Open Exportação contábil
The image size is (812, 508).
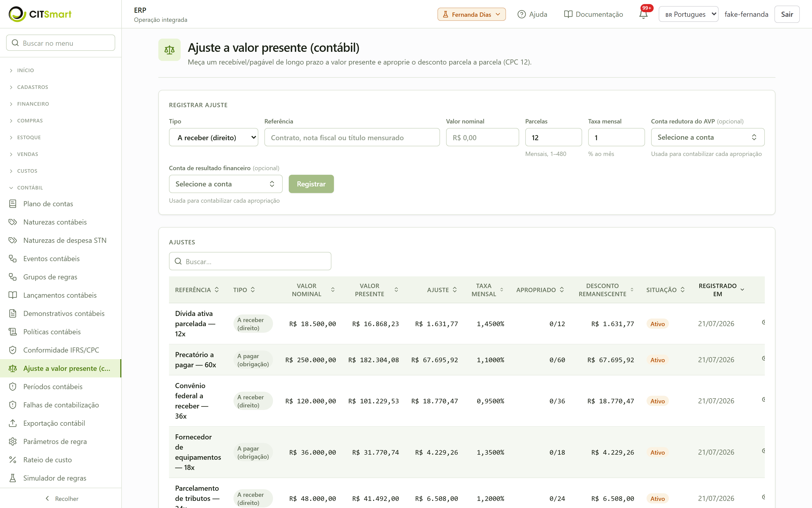pos(60,423)
